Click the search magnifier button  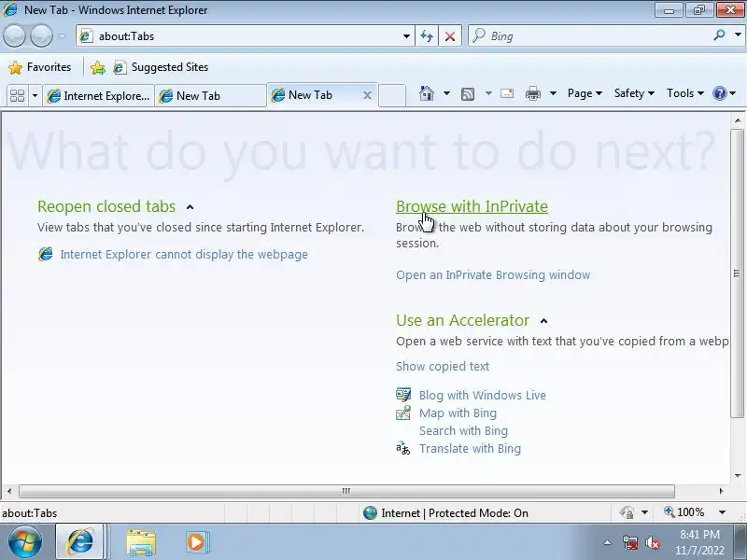pyautogui.click(x=719, y=35)
